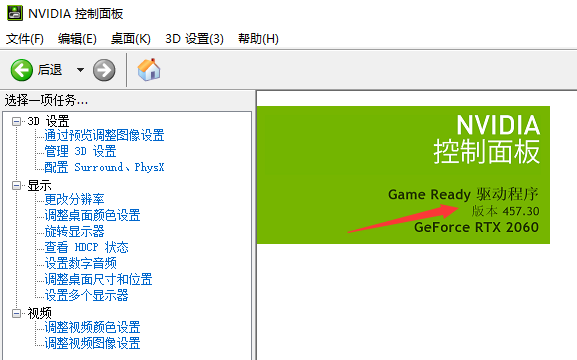Click the Game Ready 驱动程序 text

point(464,194)
